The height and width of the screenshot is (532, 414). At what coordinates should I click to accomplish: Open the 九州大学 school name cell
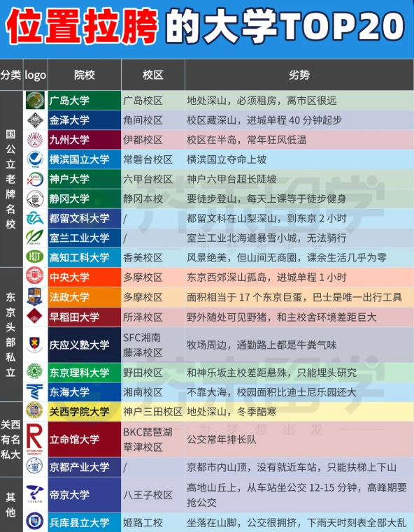click(x=85, y=140)
